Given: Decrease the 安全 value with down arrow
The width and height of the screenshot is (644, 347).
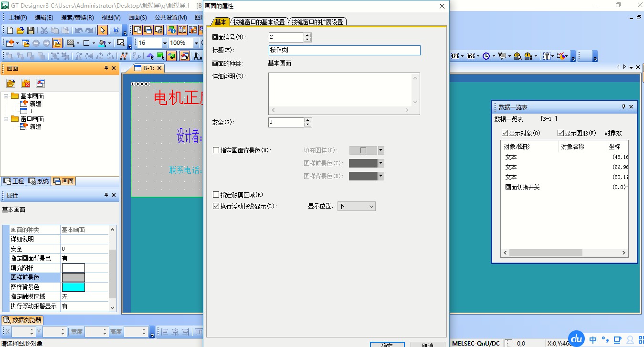Looking at the screenshot, I should [x=307, y=125].
